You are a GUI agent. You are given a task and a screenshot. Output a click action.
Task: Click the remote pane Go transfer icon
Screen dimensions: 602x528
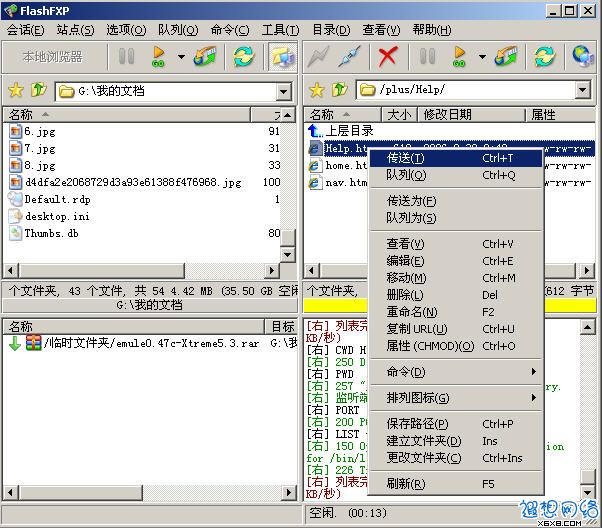click(x=459, y=56)
